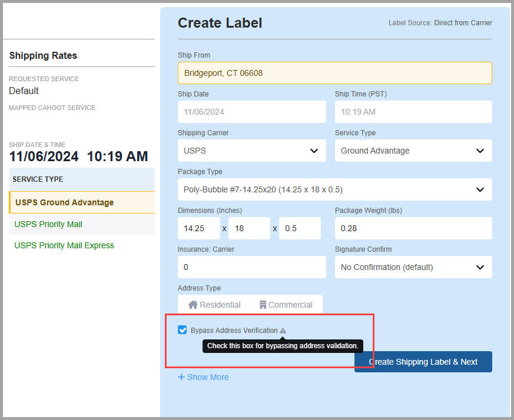
Task: Click the Shipping Carrier chevron arrow
Action: click(314, 151)
